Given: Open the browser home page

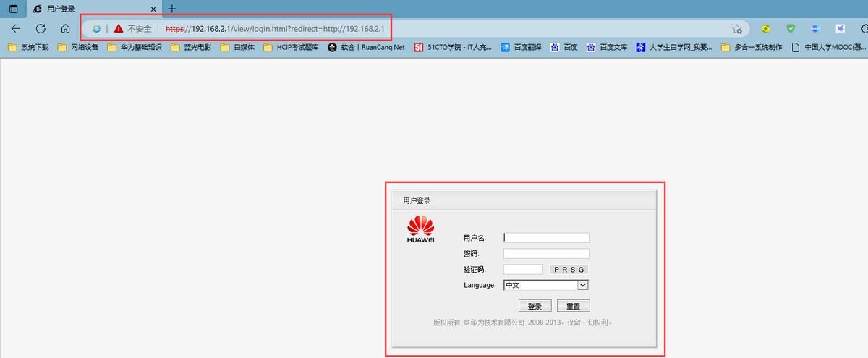Looking at the screenshot, I should [x=66, y=29].
